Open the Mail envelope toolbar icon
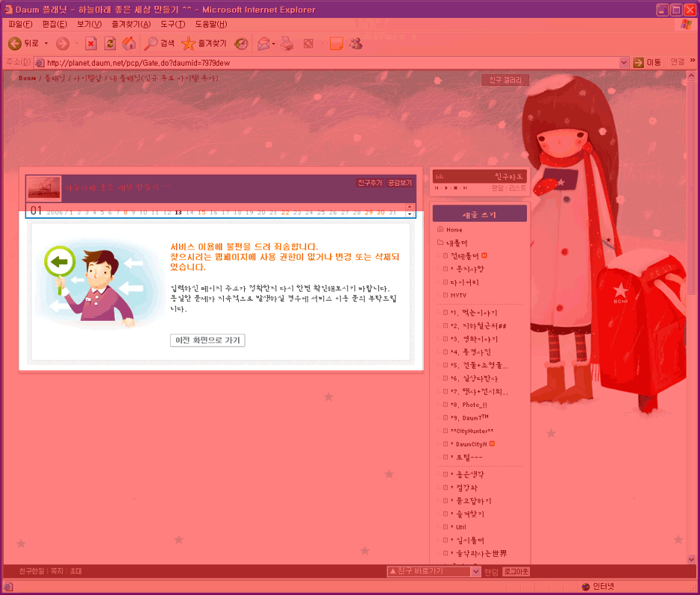This screenshot has width=700, height=595. pyautogui.click(x=263, y=43)
